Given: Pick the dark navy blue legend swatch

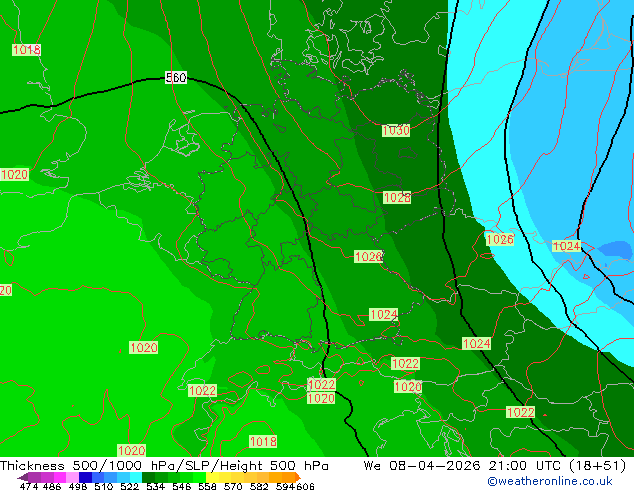Looking at the screenshot, I should (x=85, y=477).
